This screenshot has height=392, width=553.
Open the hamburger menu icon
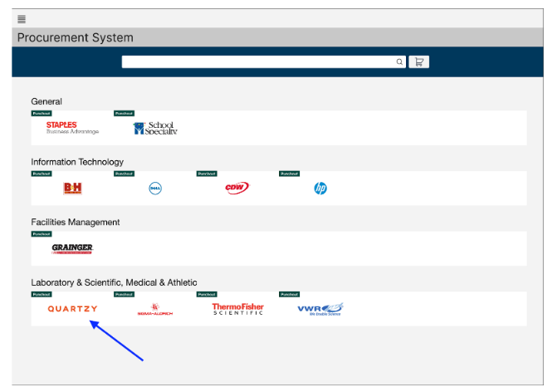[x=22, y=19]
